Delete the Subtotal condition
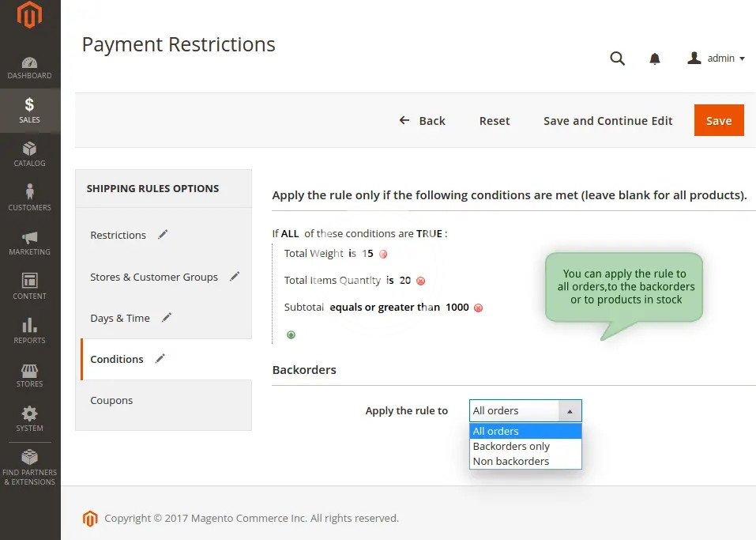The image size is (756, 540). pyautogui.click(x=478, y=308)
